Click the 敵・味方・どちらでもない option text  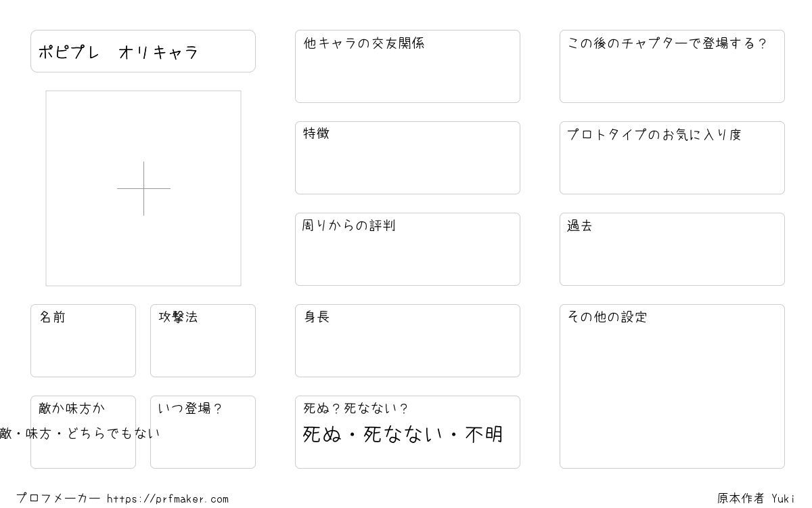tap(80, 433)
